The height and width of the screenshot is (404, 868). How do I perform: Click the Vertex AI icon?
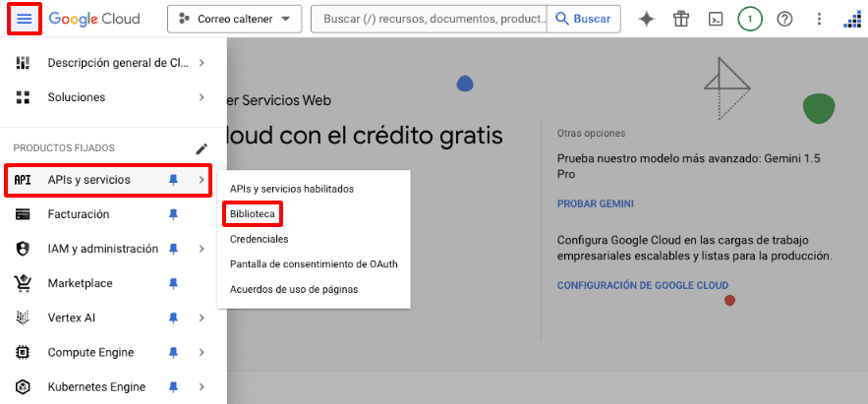click(23, 317)
